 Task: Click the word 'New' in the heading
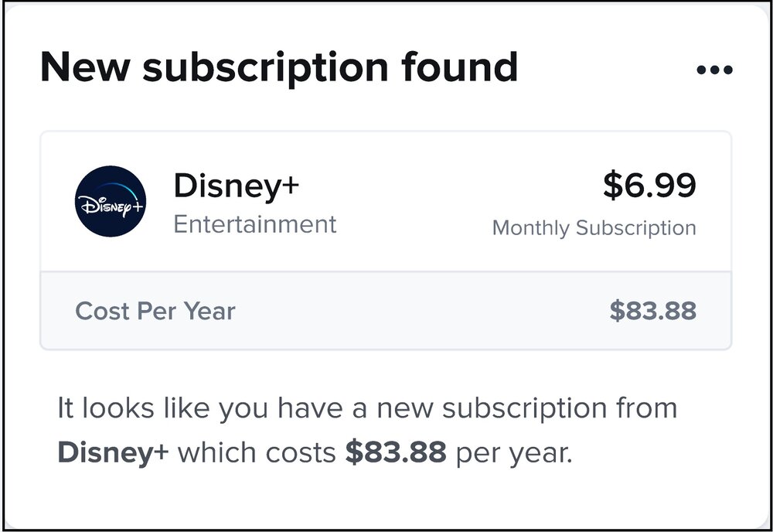(x=85, y=67)
